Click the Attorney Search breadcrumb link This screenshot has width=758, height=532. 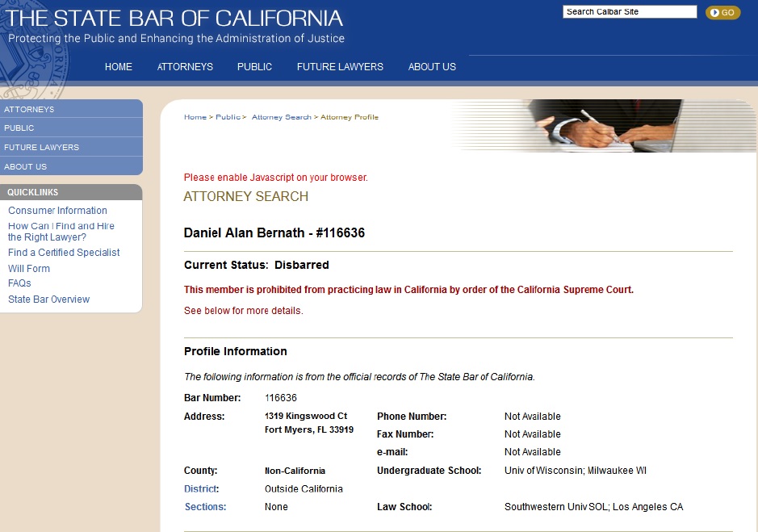coord(281,117)
